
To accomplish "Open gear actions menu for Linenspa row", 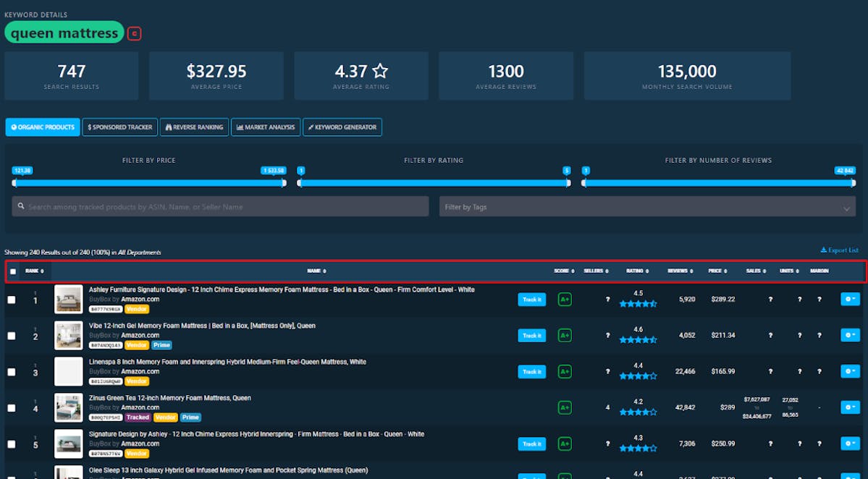I will click(850, 372).
